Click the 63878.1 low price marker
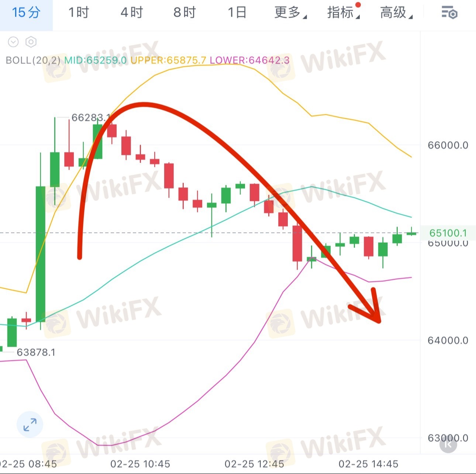Screen dimensions: 476x474 click(36, 352)
